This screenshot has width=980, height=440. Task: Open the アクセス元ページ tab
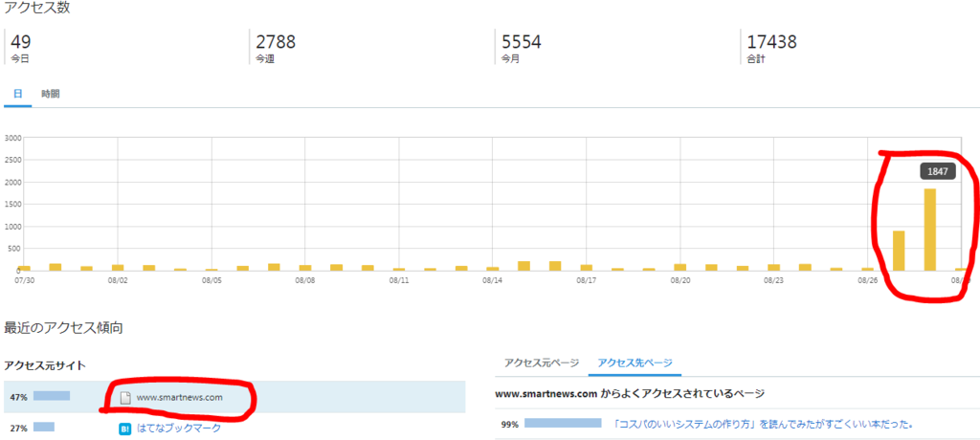542,363
